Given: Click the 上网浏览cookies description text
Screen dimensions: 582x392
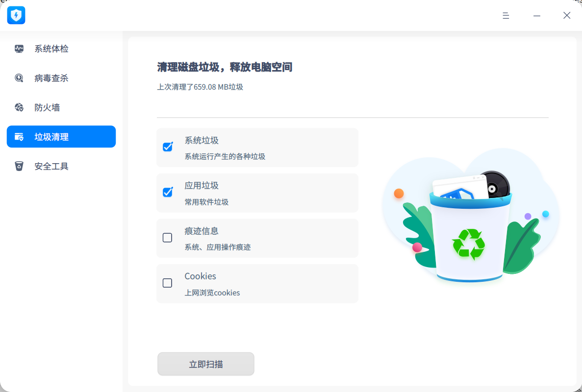Looking at the screenshot, I should pos(212,293).
